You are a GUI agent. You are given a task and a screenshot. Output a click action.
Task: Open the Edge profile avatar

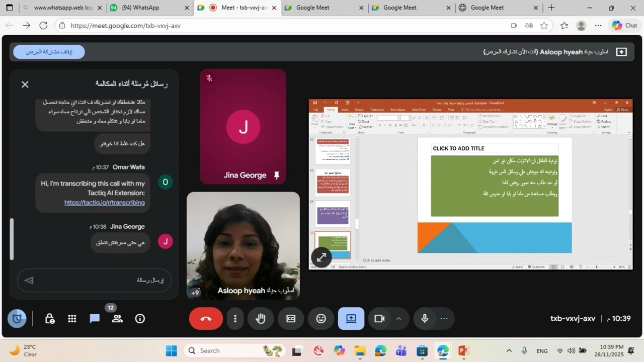[x=581, y=26]
